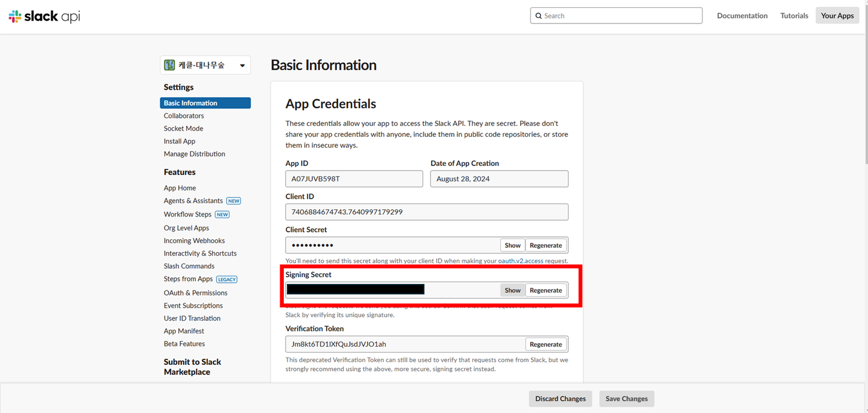This screenshot has width=868, height=413.
Task: Click Discard Changes button
Action: point(561,399)
